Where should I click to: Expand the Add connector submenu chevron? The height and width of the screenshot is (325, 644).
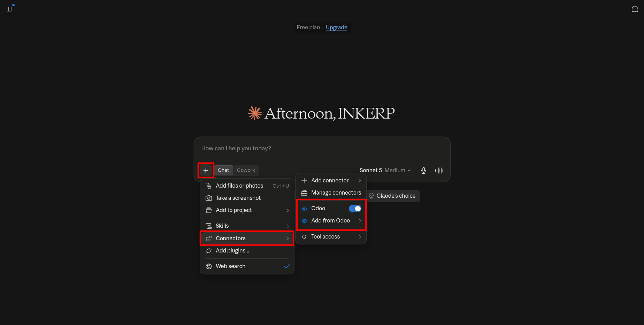point(360,181)
